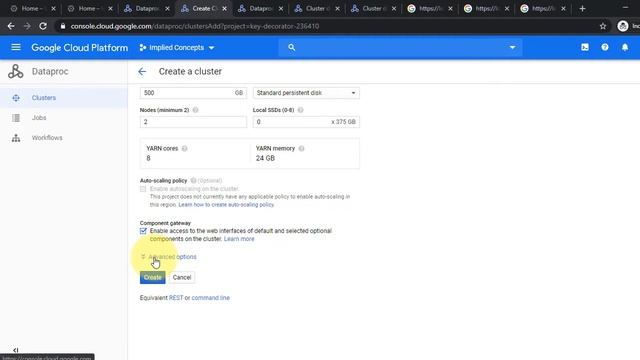
Task: Select Workflows in the sidebar
Action: click(x=64, y=138)
